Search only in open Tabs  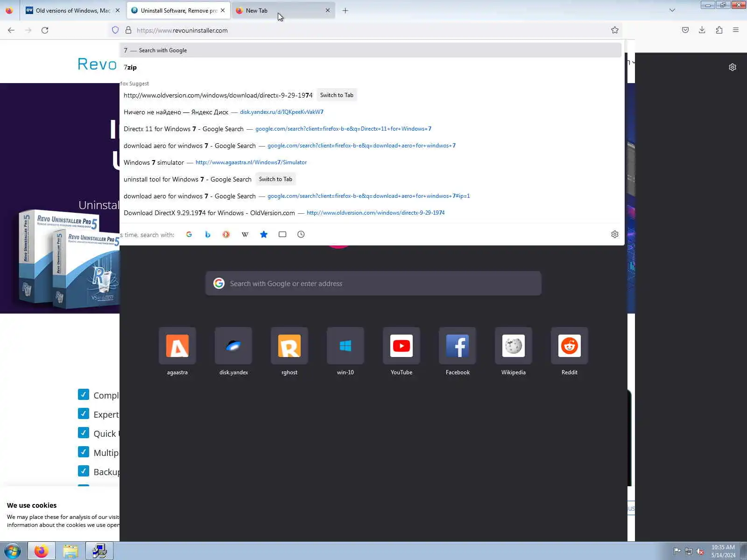pyautogui.click(x=282, y=234)
